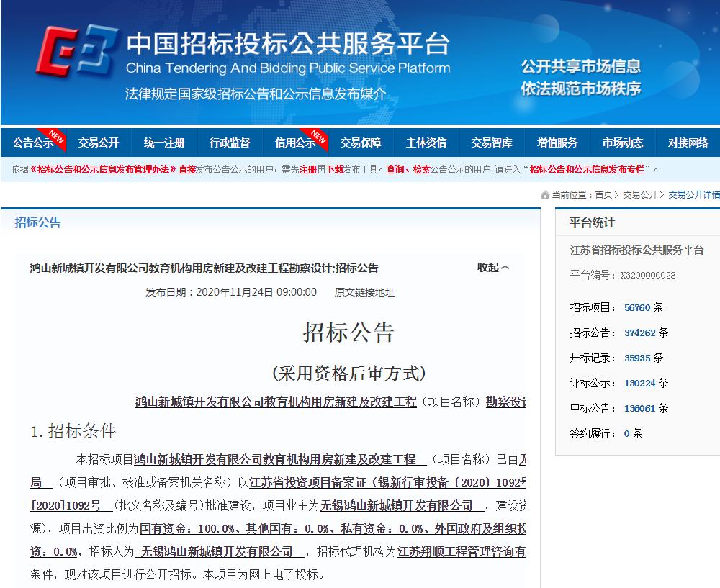Select 交易保障 in the navigation bar
The height and width of the screenshot is (588, 720).
click(361, 143)
